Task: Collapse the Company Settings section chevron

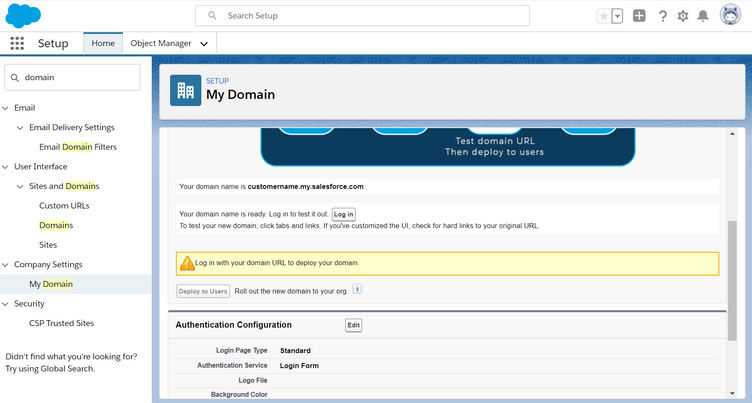Action: pyautogui.click(x=6, y=265)
